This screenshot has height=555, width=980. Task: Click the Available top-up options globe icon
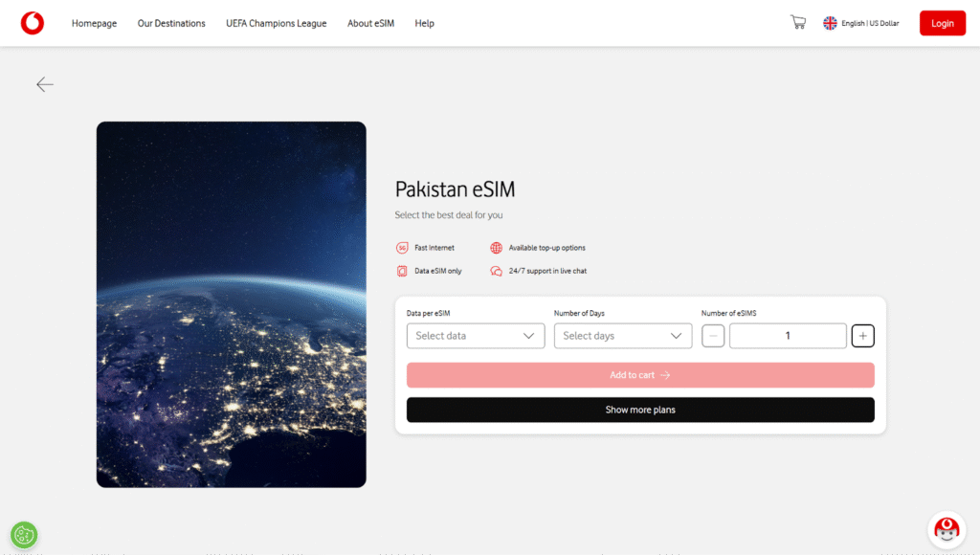pyautogui.click(x=496, y=247)
